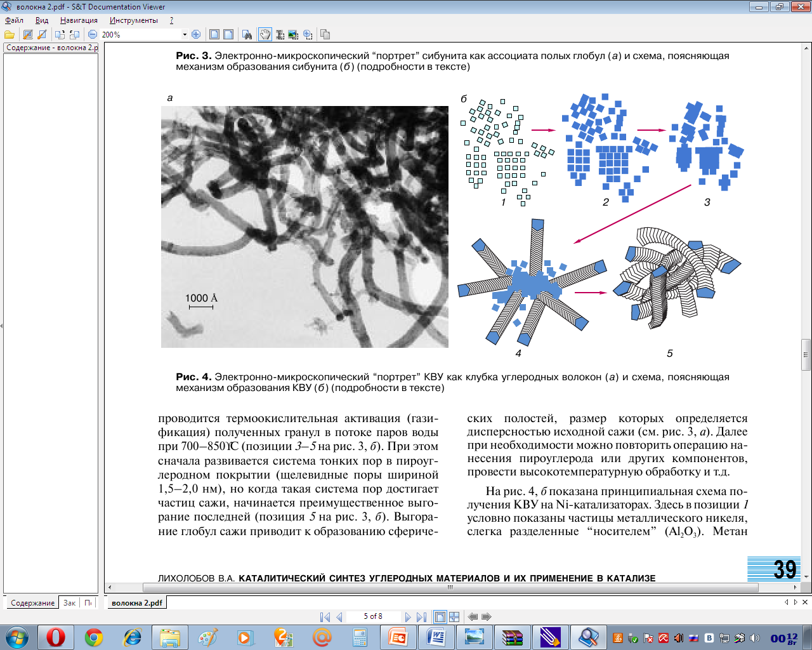Click the fit width icon
812x650 pixels.
pos(228,34)
